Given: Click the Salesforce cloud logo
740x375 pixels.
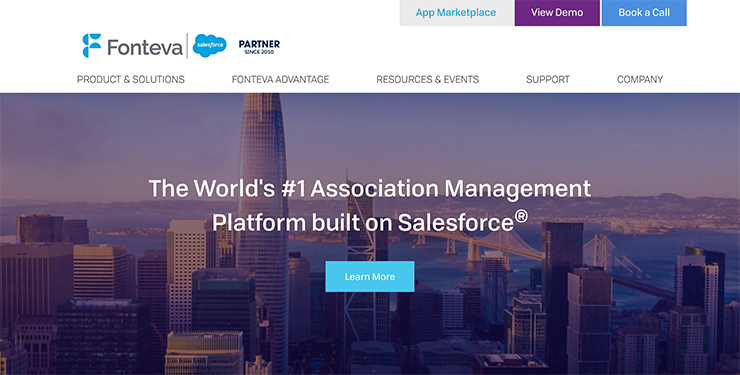Looking at the screenshot, I should [210, 45].
